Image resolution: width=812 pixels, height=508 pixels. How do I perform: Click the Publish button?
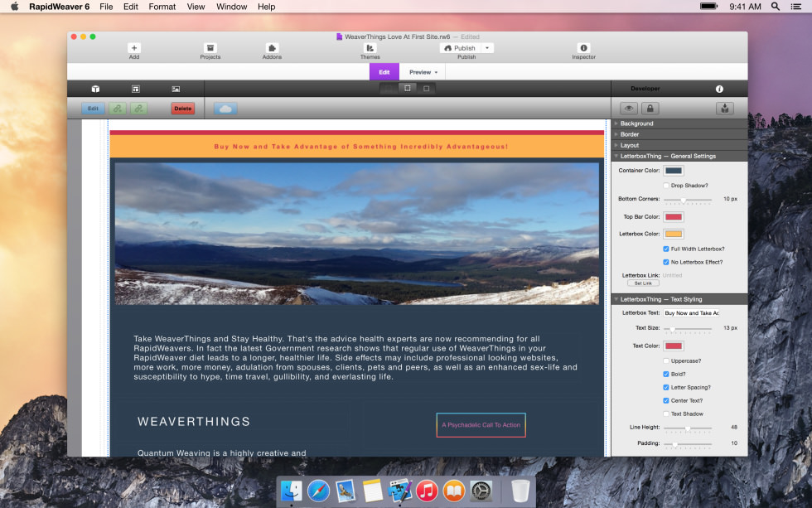461,48
